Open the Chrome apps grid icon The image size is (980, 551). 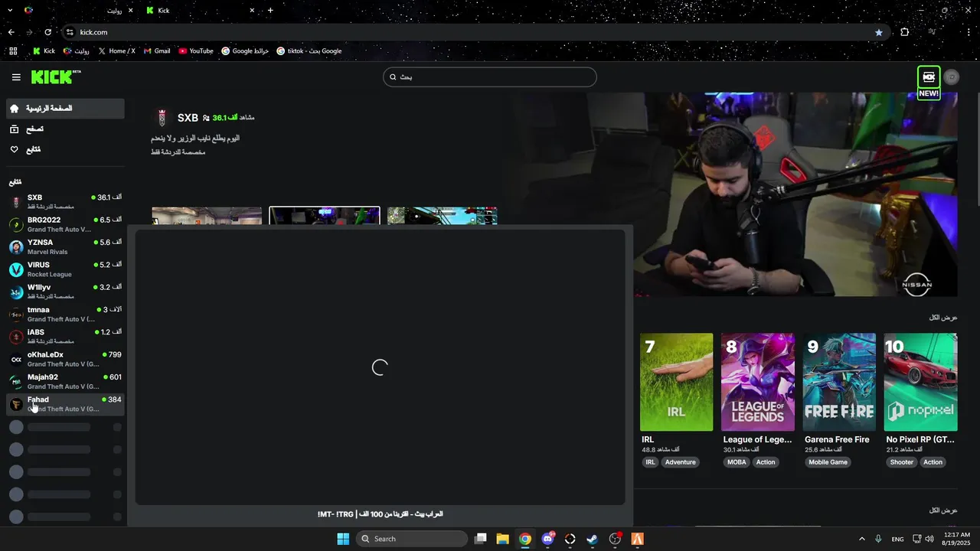13,51
